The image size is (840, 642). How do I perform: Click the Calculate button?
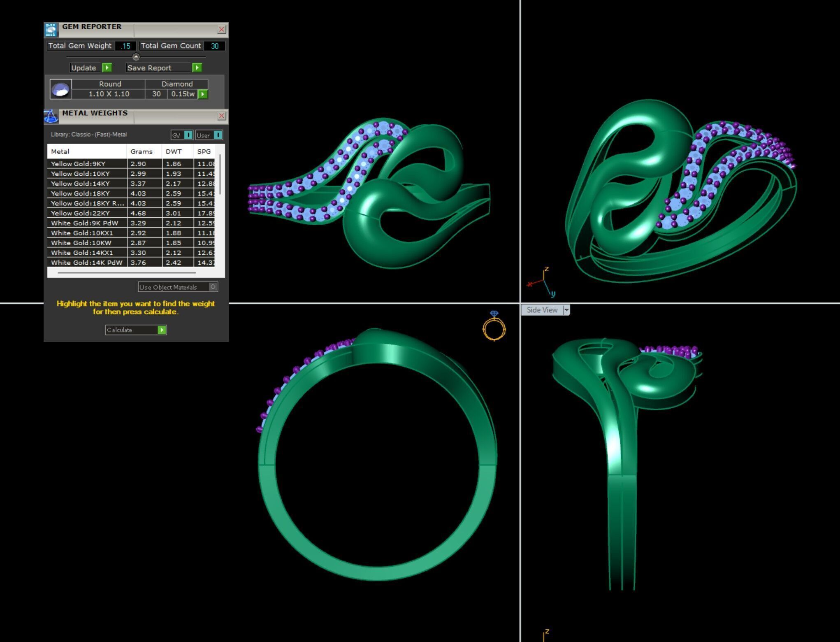(x=136, y=330)
